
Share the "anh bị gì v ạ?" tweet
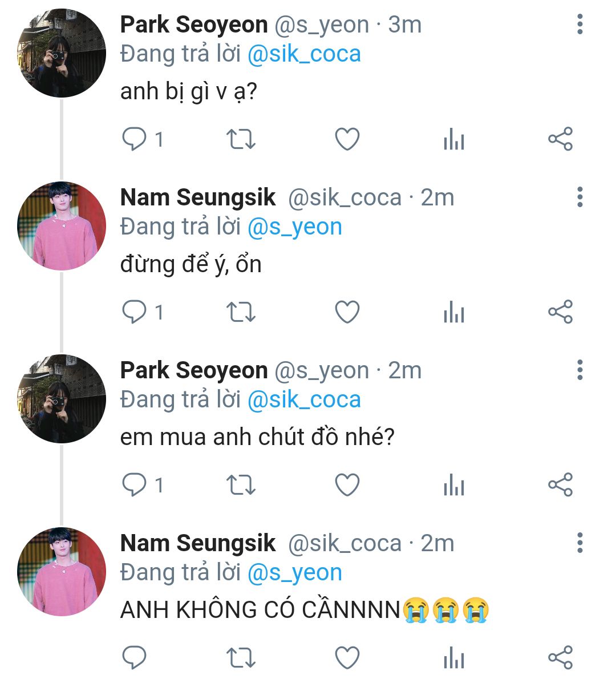[560, 139]
